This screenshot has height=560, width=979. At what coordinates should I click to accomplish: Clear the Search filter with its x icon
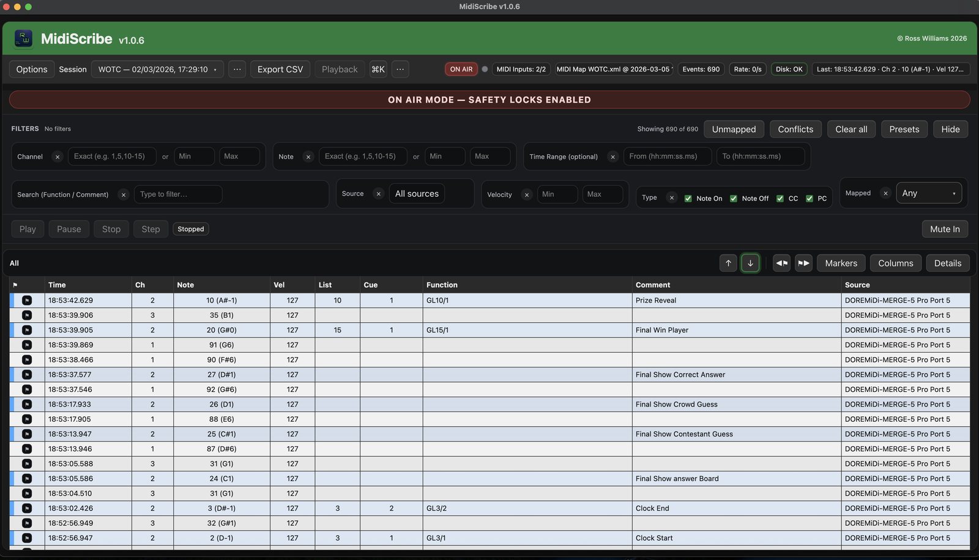tap(124, 194)
